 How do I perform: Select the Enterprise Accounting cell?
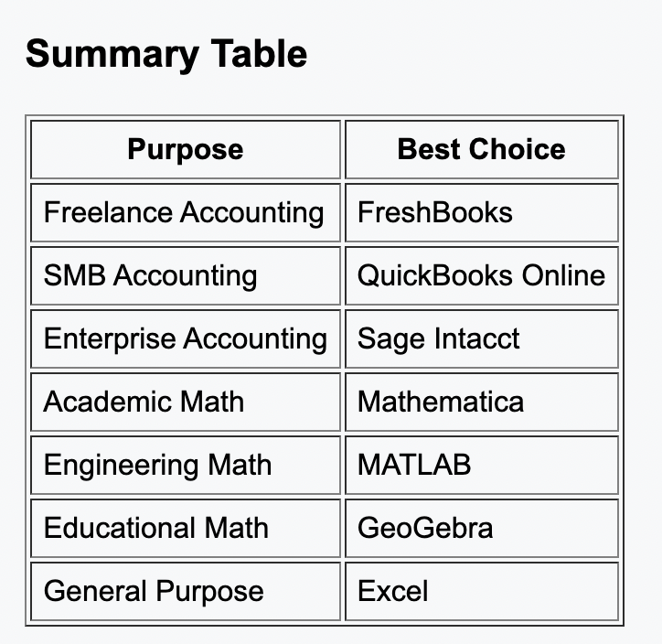tap(186, 338)
